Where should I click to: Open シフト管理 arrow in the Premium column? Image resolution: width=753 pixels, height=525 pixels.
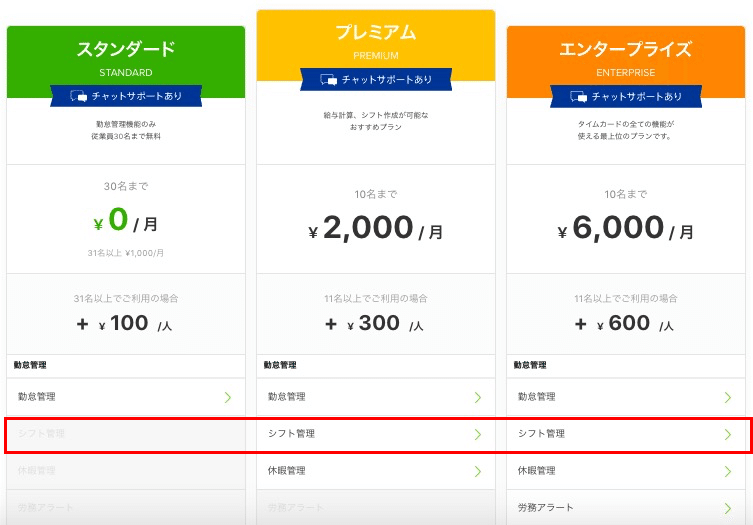tap(478, 434)
